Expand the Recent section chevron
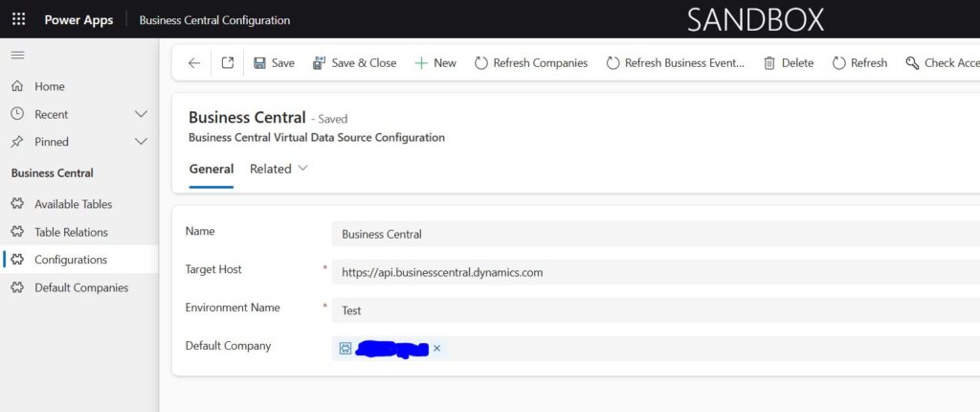980x412 pixels. [141, 114]
